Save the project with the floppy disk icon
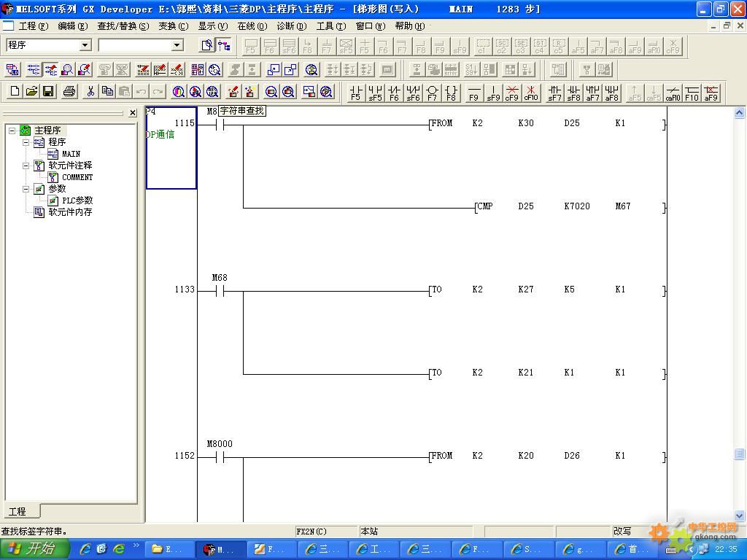 [48, 91]
